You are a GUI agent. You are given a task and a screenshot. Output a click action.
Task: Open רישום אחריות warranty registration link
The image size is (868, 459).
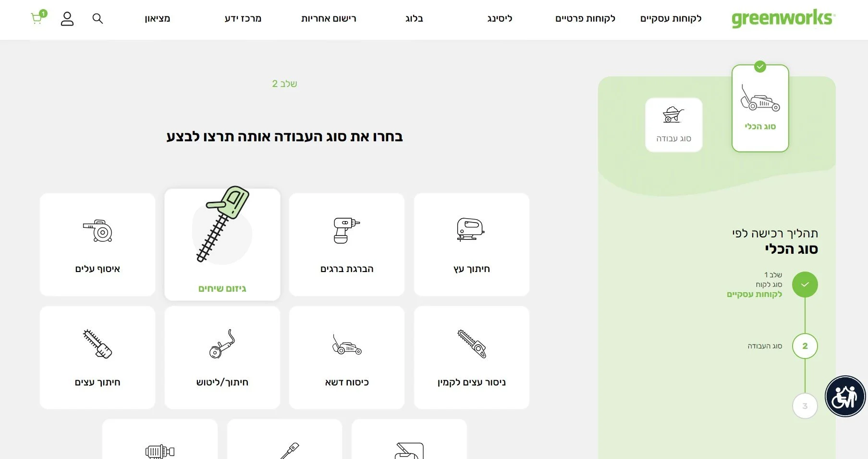click(329, 19)
